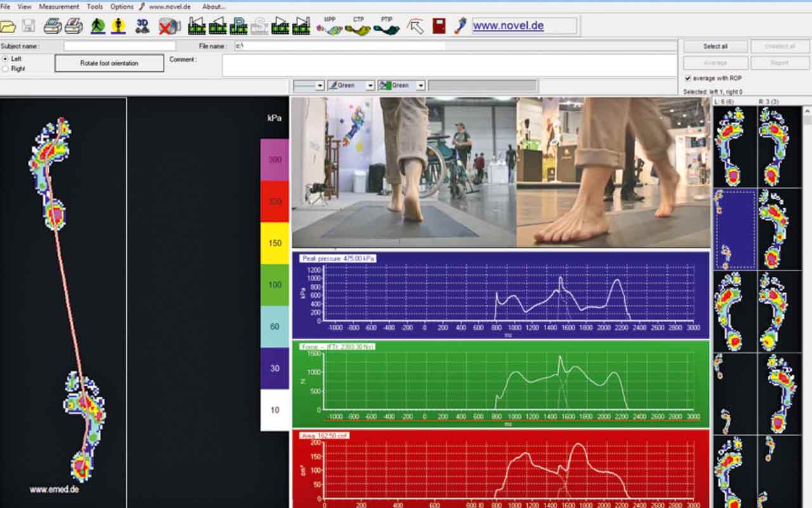Click the Report button
This screenshot has height=508, width=812.
pos(780,63)
